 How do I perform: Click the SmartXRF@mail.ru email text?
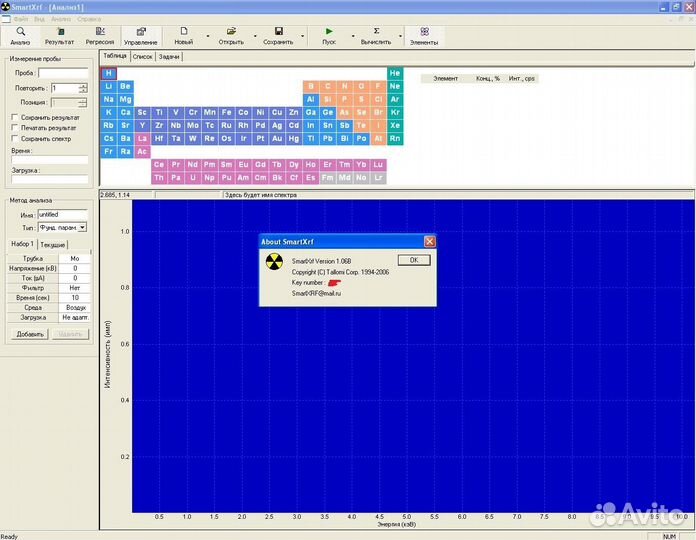point(316,293)
